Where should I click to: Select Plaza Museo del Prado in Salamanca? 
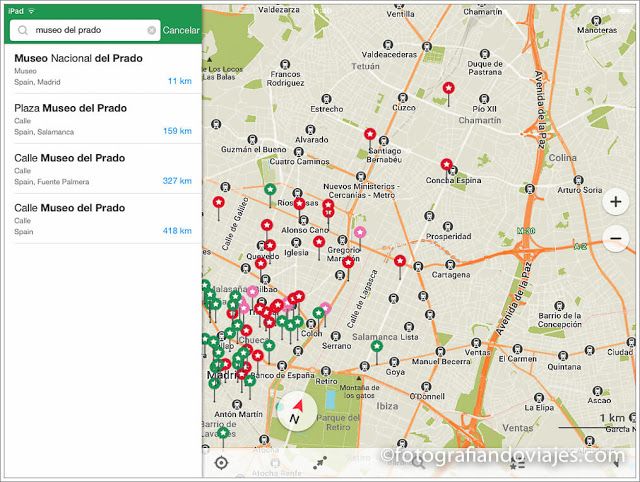click(103, 119)
